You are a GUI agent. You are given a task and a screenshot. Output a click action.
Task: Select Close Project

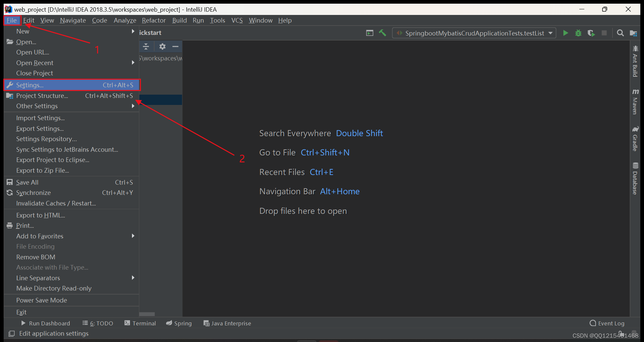click(x=71, y=73)
